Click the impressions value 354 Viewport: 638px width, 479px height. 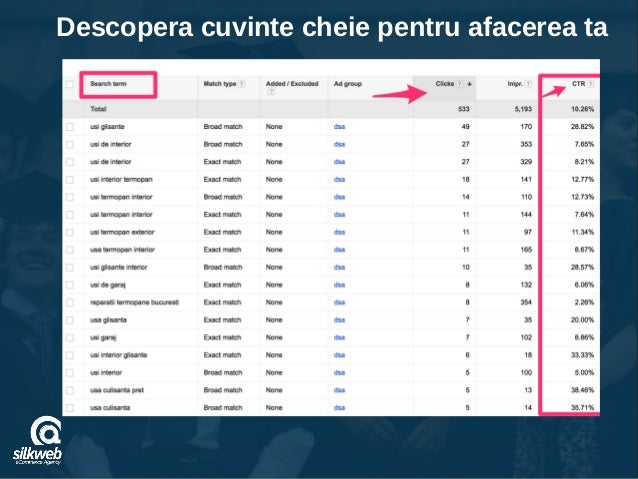tap(526, 302)
